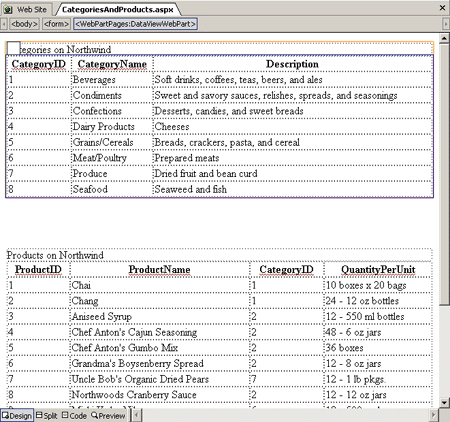This screenshot has height=422, width=450.
Task: Click the vertical scrollbar down arrow
Action: pyautogui.click(x=444, y=403)
